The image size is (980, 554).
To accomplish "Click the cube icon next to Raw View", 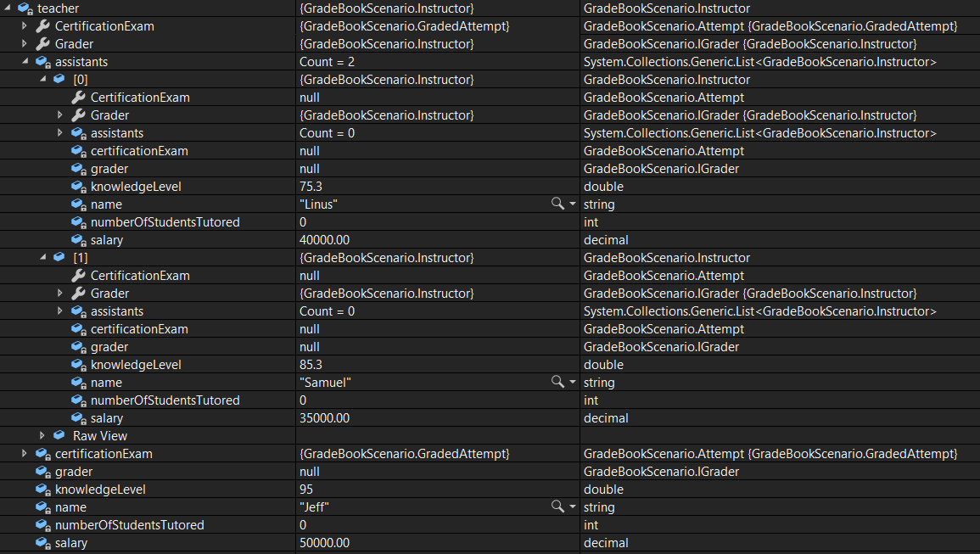I will pyautogui.click(x=59, y=435).
